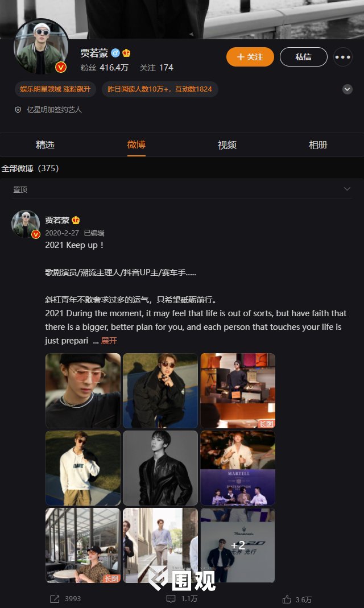The height and width of the screenshot is (608, 364).
Task: Click the male gender icon beside username
Action: (115, 53)
